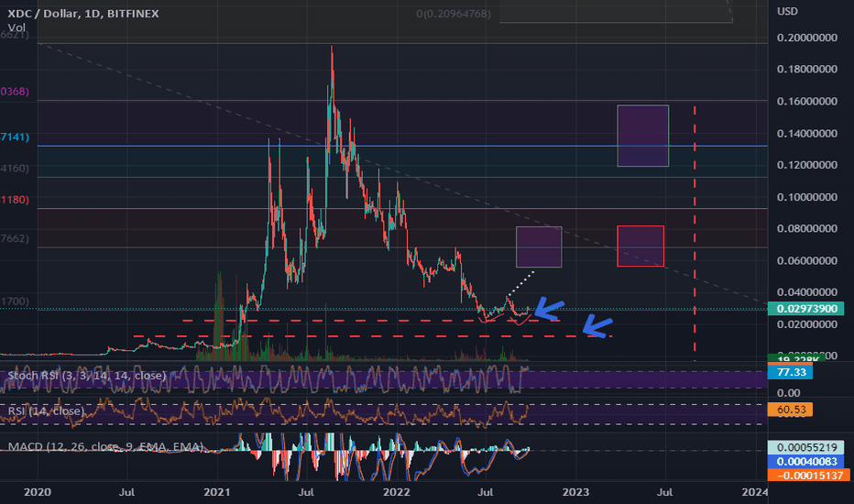Click the Stoch RSI value tag 77.33
The width and height of the screenshot is (854, 504).
click(x=790, y=372)
